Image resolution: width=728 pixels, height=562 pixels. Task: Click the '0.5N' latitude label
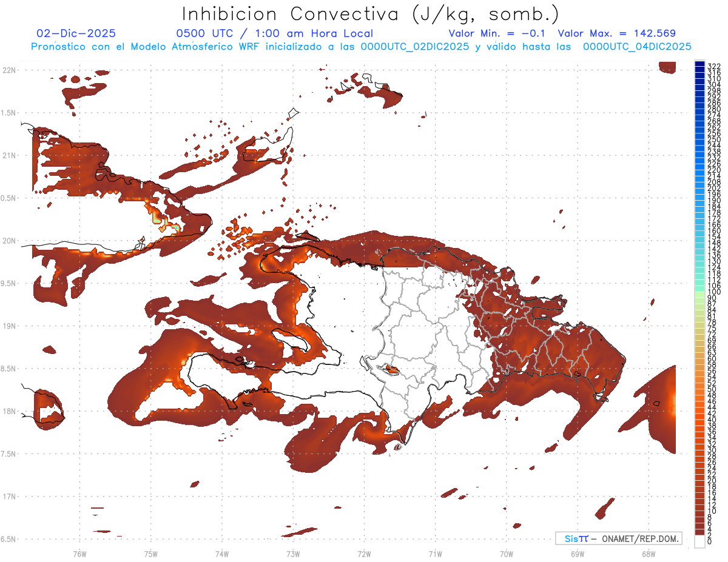pos(8,198)
